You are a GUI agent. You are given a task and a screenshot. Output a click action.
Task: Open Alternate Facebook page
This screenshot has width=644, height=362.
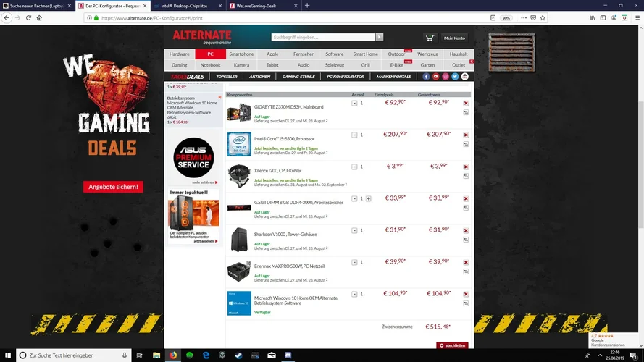(426, 77)
